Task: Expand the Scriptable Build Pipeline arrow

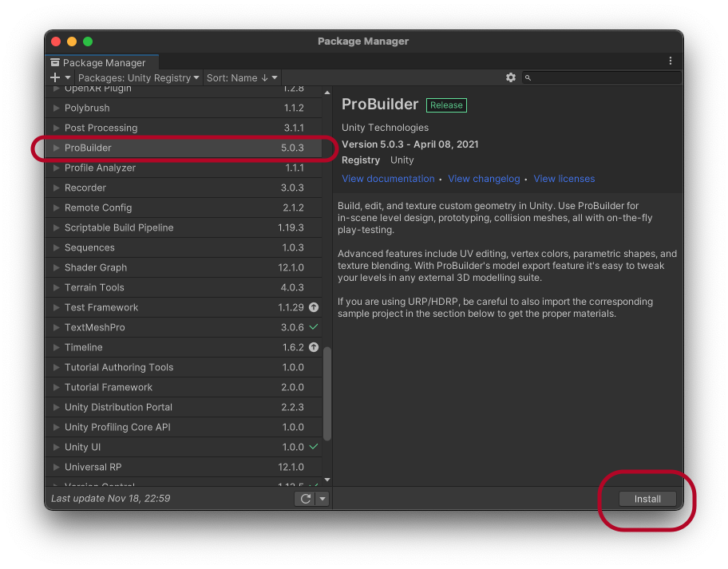Action: [x=56, y=227]
